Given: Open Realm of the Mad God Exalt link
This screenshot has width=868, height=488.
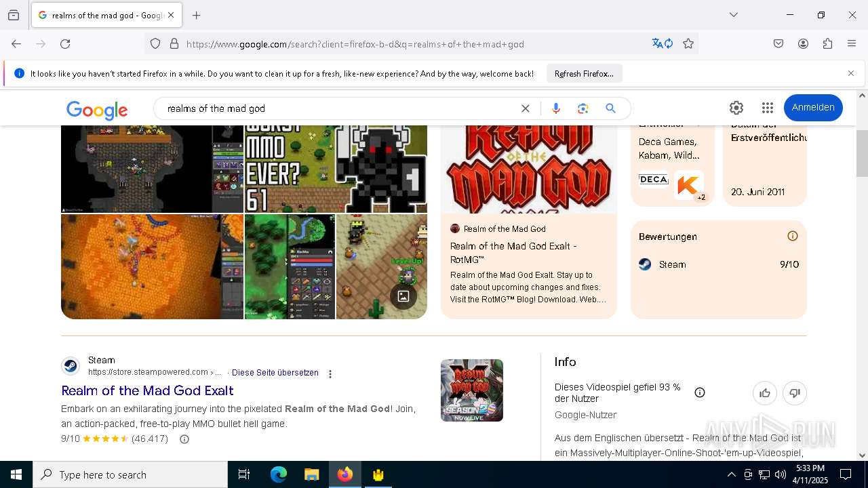Looking at the screenshot, I should click(147, 390).
